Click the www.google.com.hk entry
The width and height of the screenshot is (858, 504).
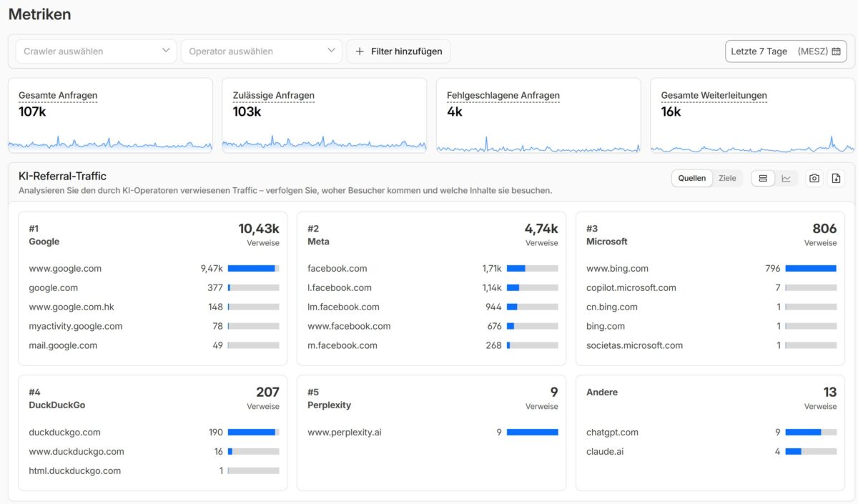click(71, 307)
